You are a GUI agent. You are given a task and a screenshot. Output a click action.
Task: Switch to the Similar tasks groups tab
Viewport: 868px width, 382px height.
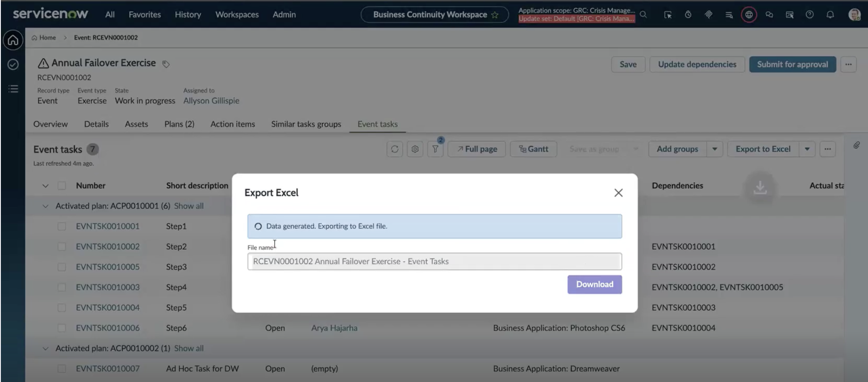click(306, 124)
